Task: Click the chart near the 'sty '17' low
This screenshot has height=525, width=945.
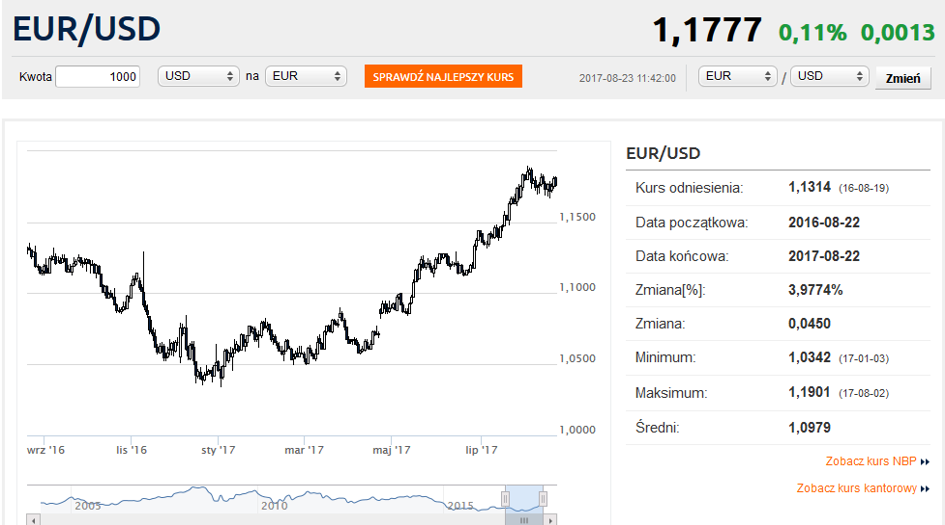Action: 207,377
